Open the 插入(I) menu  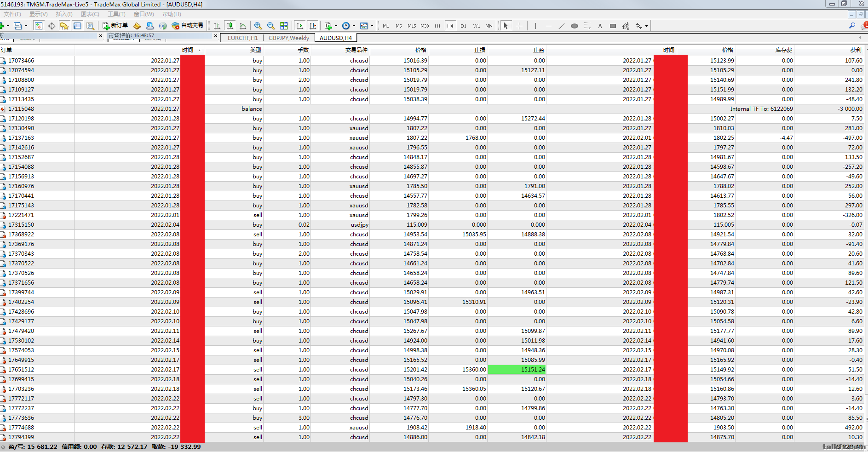[64, 14]
